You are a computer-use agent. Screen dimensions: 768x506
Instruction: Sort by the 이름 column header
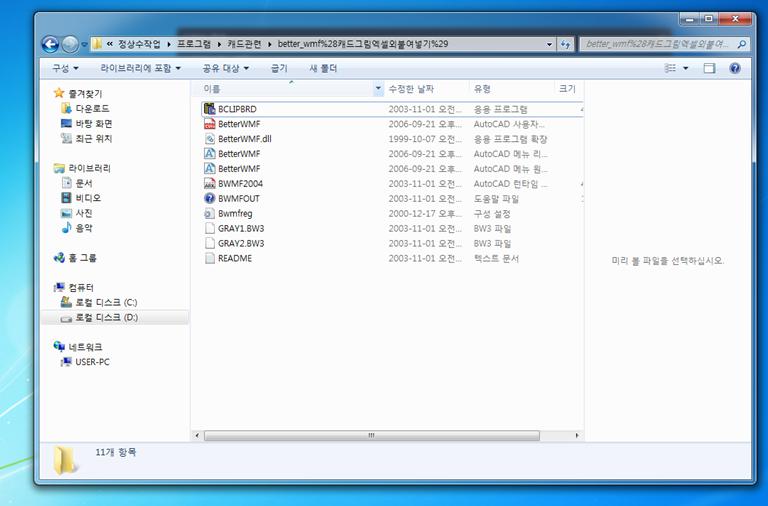(287, 89)
